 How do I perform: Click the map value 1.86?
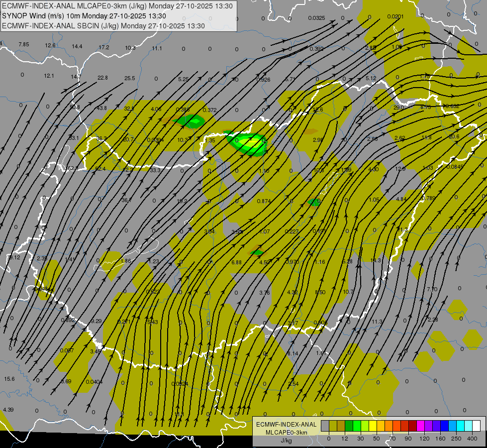click(x=126, y=261)
